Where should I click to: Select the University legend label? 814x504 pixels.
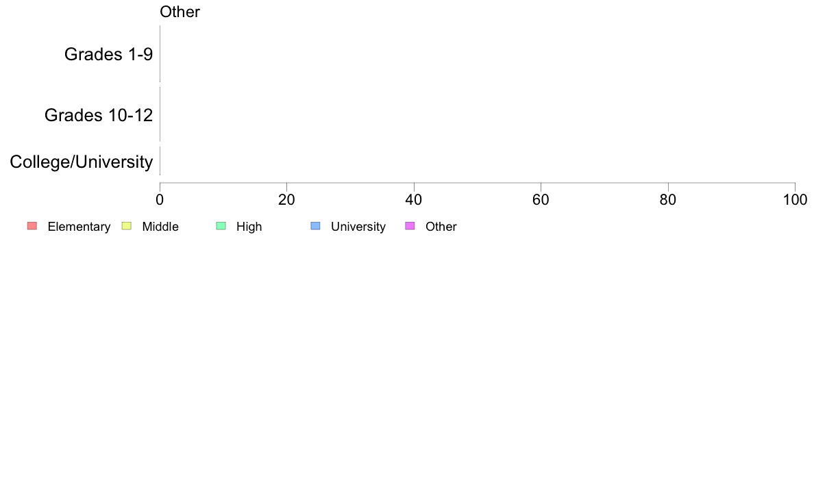tap(358, 227)
